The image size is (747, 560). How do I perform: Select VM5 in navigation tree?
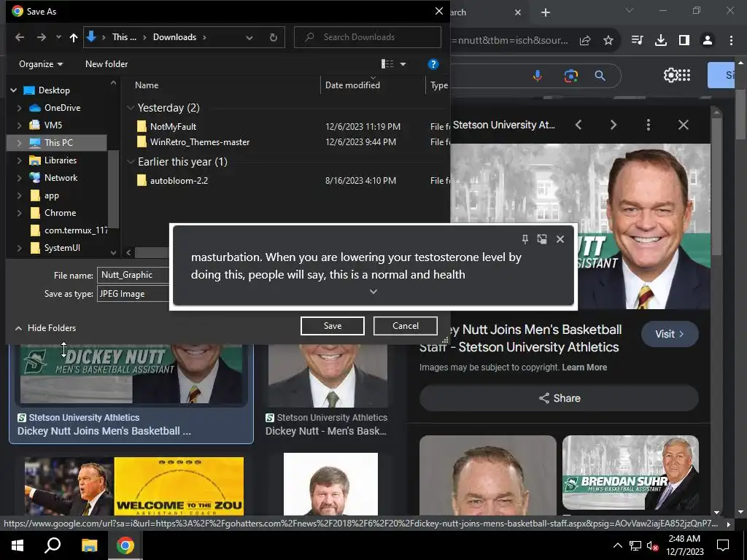pyautogui.click(x=53, y=125)
